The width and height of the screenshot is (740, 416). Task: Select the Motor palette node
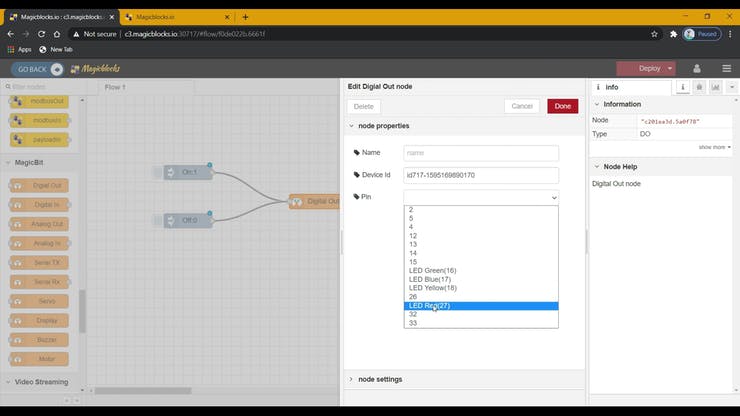click(x=40, y=359)
